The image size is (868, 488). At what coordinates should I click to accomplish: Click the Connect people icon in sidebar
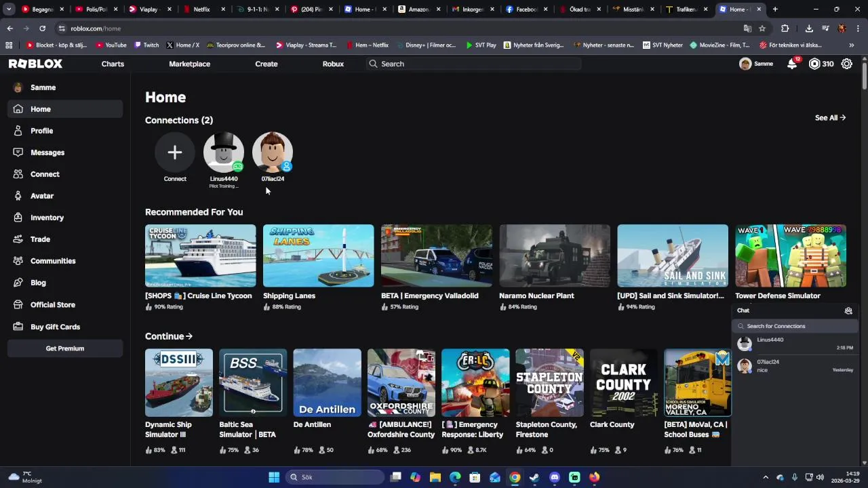(x=18, y=174)
